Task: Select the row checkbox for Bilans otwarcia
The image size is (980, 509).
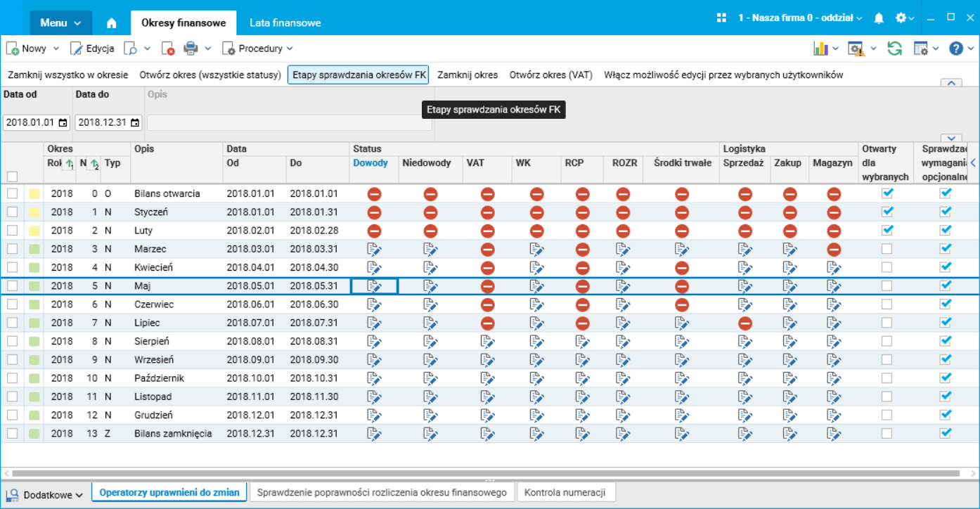Action: point(12,193)
